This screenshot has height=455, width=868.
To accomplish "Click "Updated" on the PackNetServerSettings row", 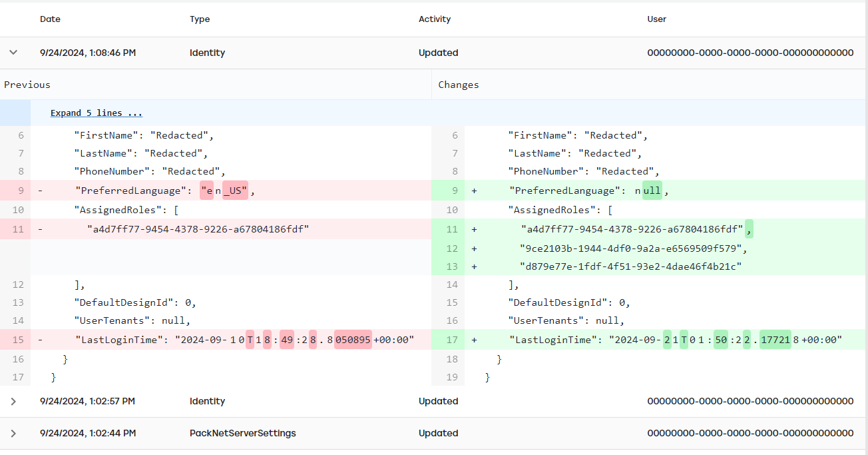I will coord(438,433).
